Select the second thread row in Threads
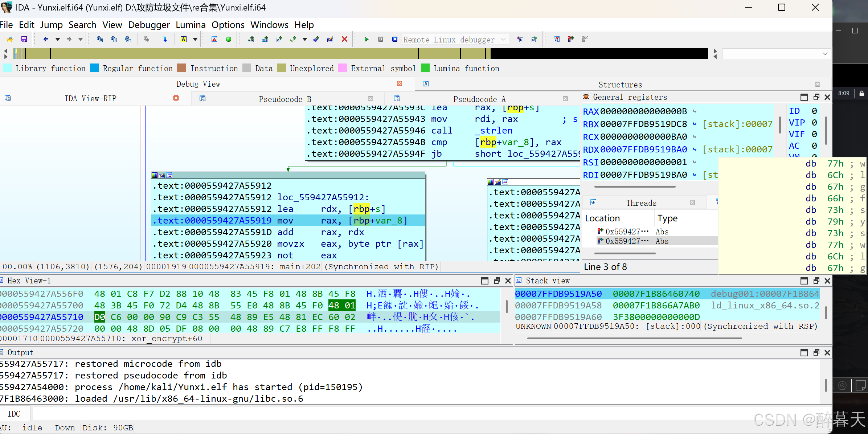 pyautogui.click(x=627, y=241)
